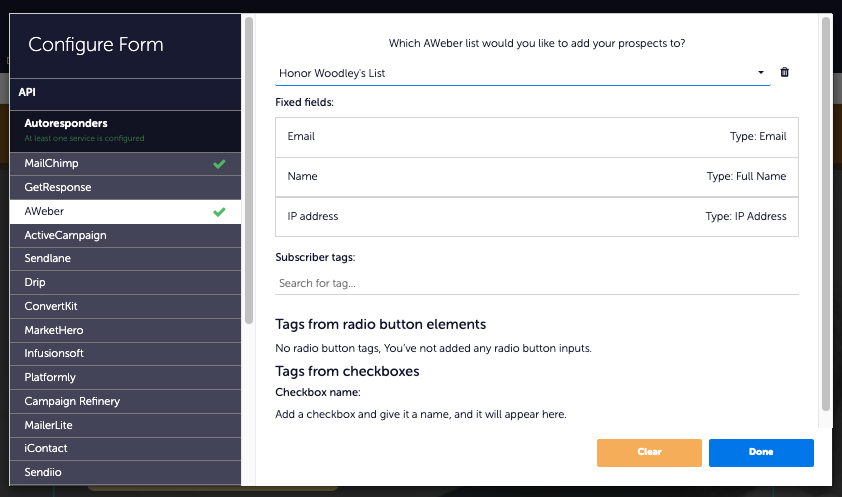
Task: Open the AWeber list dropdown
Action: pos(522,73)
